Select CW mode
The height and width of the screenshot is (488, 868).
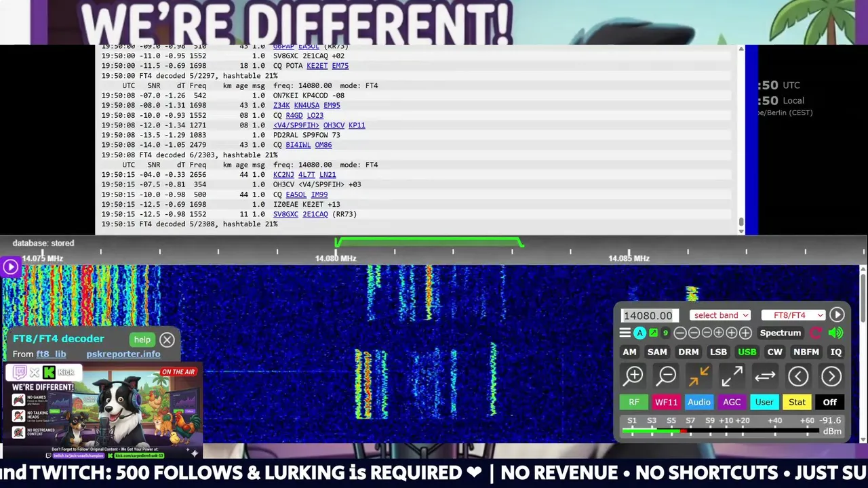tap(774, 352)
